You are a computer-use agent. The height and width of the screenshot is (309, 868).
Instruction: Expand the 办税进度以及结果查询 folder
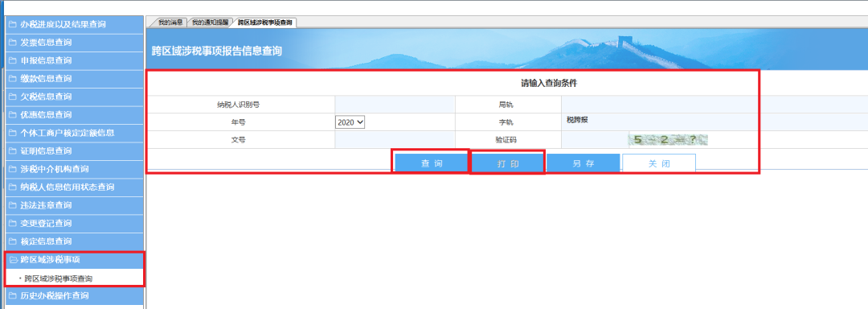(x=74, y=24)
